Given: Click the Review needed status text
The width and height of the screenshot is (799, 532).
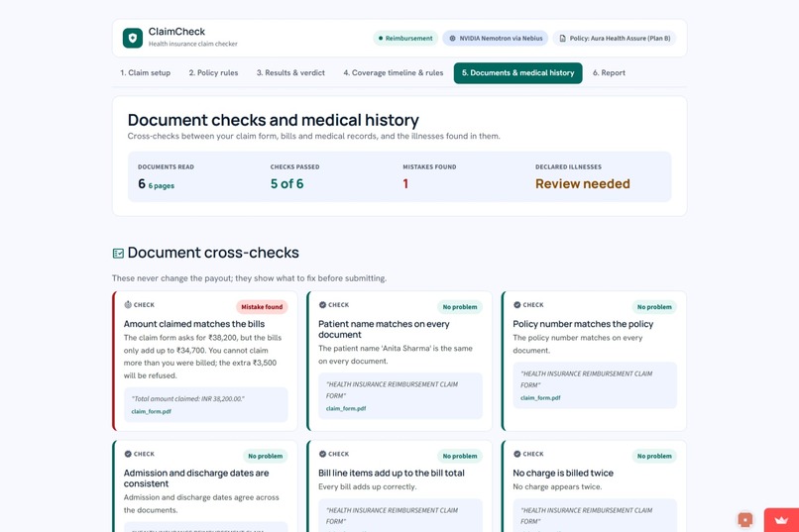Looking at the screenshot, I should [583, 184].
